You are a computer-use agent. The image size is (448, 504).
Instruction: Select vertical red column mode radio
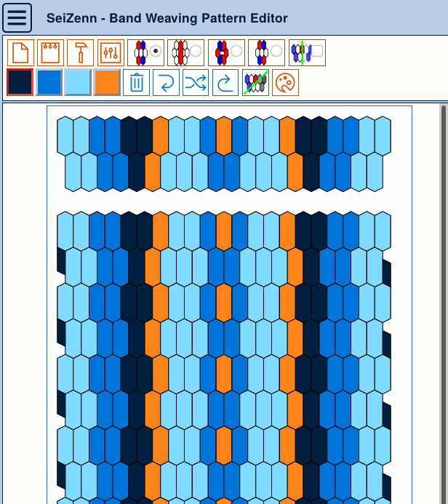pyautogui.click(x=196, y=51)
